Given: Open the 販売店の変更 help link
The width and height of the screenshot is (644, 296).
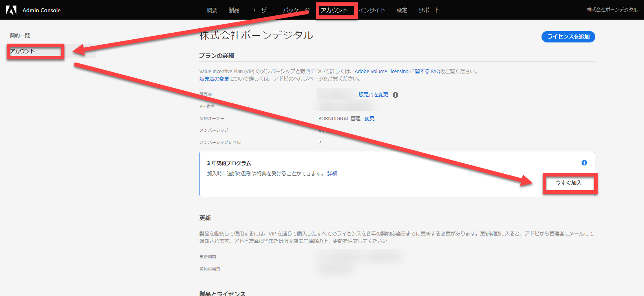Looking at the screenshot, I should (214, 79).
